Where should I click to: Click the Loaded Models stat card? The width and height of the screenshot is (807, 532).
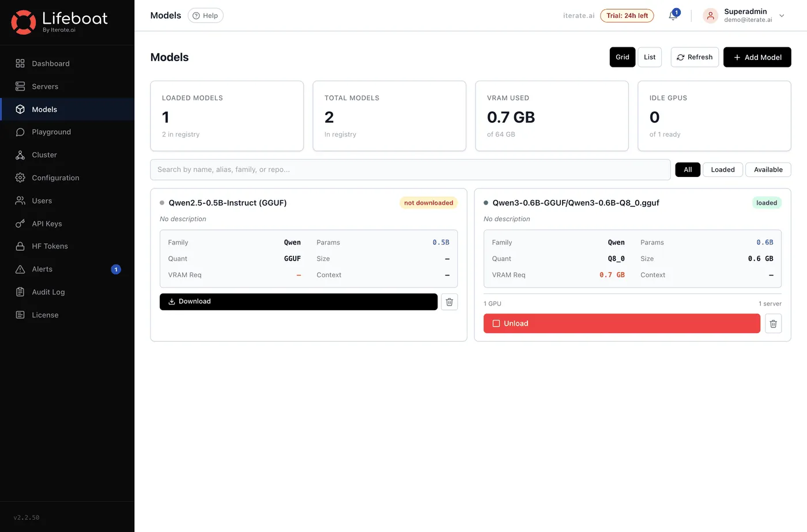227,116
